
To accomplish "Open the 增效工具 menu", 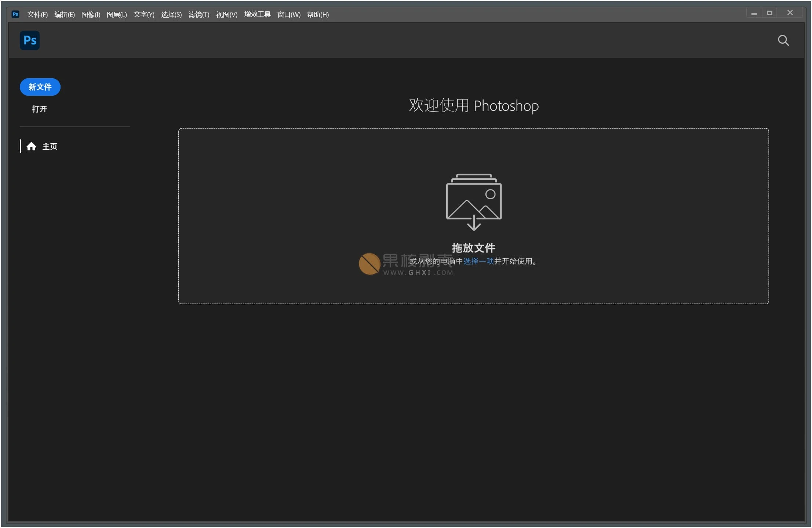I will pyautogui.click(x=257, y=15).
